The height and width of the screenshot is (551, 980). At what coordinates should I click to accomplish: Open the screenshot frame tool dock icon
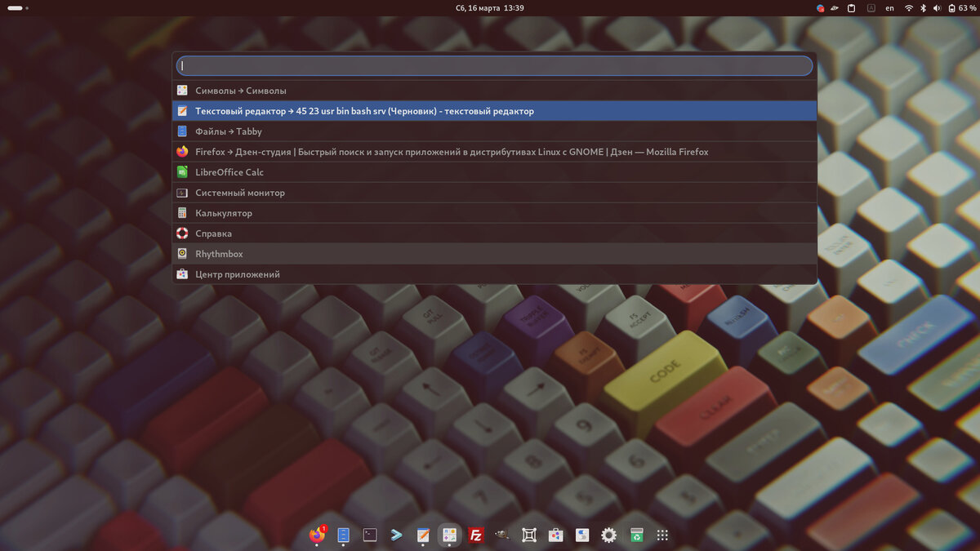click(529, 535)
